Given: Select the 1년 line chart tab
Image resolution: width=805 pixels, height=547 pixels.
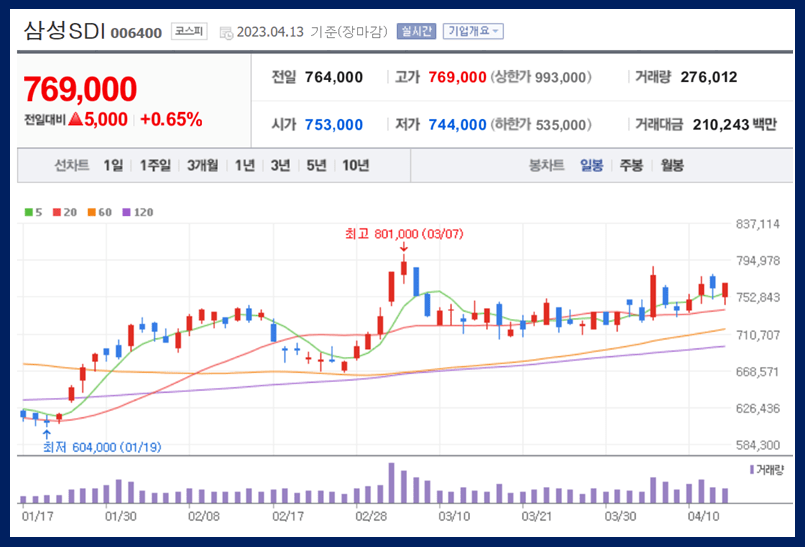Looking at the screenshot, I should click(x=245, y=165).
